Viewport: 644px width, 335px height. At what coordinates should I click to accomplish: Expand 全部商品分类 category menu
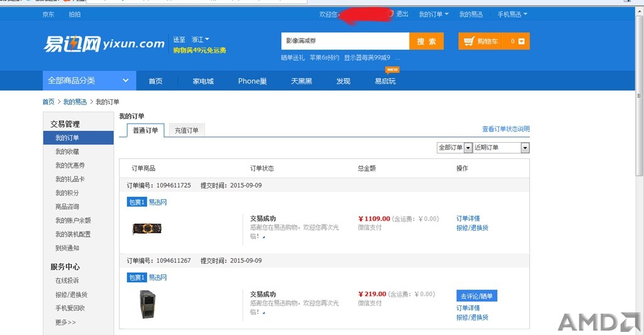(89, 80)
